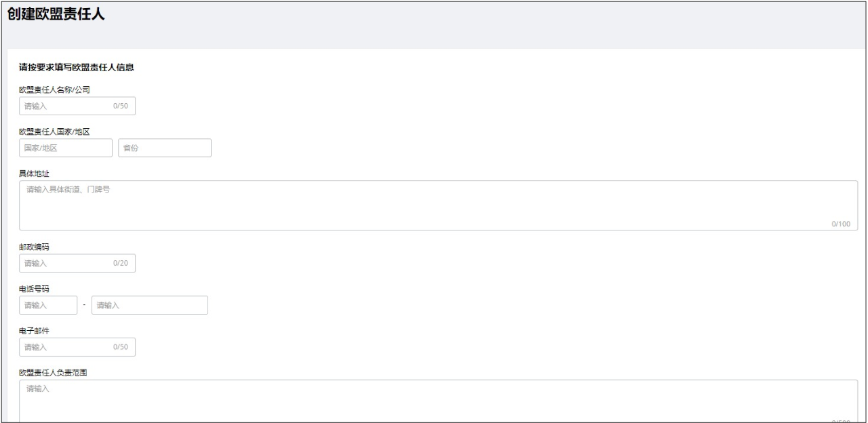
Task: Select the phone area code box before the dash
Action: coord(48,305)
